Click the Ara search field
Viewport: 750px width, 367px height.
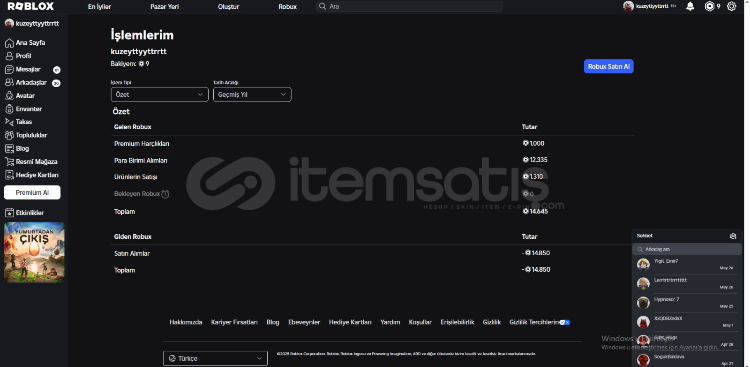[409, 6]
